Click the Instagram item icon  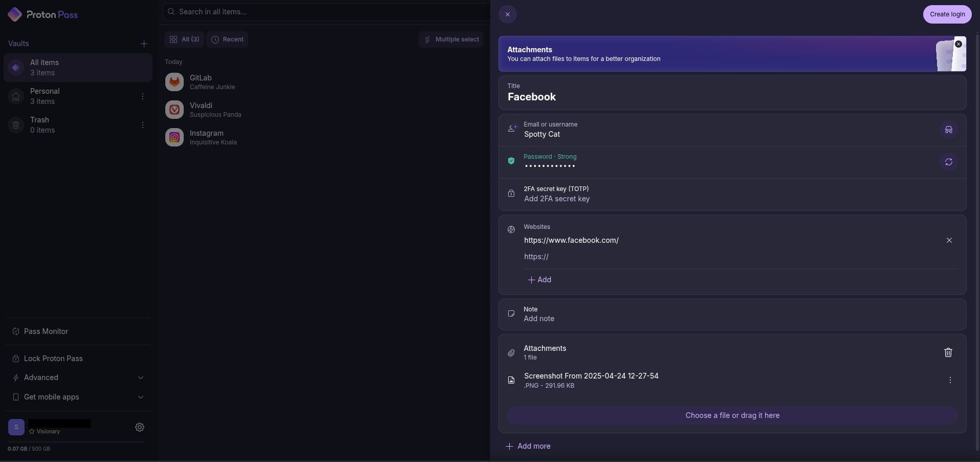coord(175,137)
